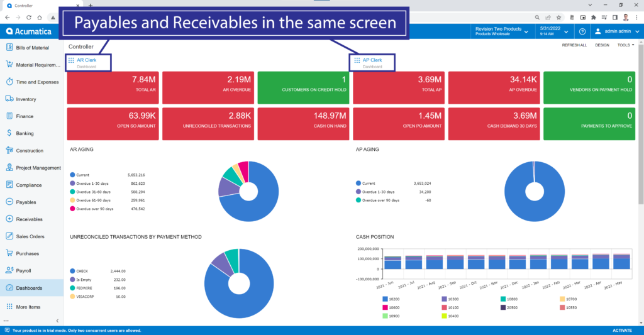Click the Dashboards gauge icon
644x335 pixels.
pyautogui.click(x=9, y=288)
